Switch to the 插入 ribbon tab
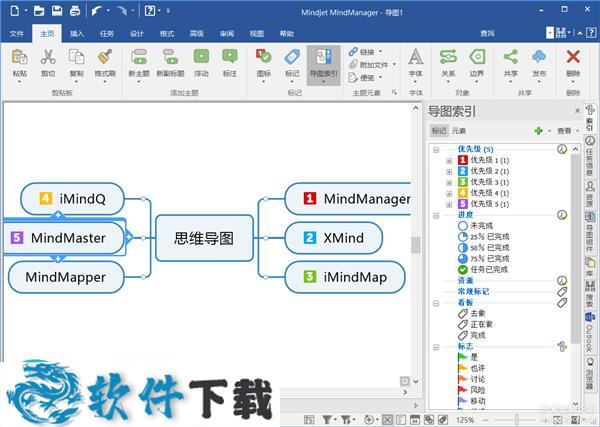The image size is (600, 427). (x=77, y=34)
